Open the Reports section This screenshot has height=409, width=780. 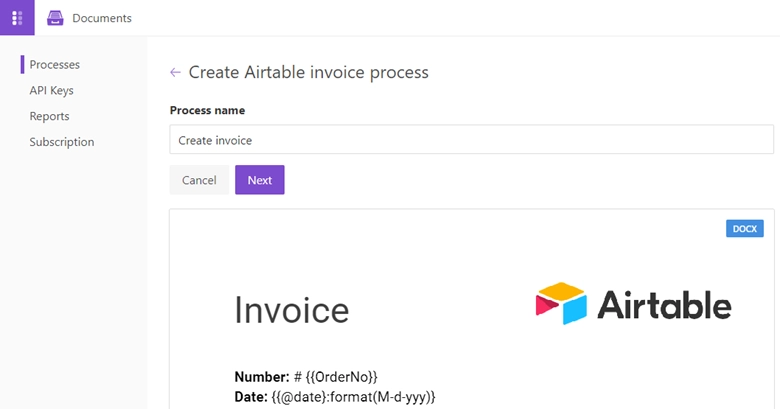click(49, 116)
